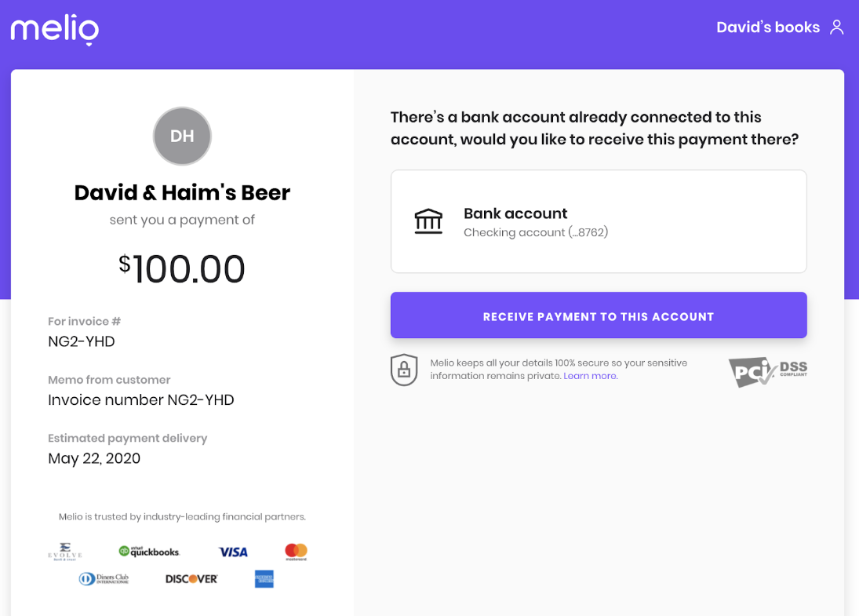
Task: Click the bank building icon
Action: pos(428,221)
